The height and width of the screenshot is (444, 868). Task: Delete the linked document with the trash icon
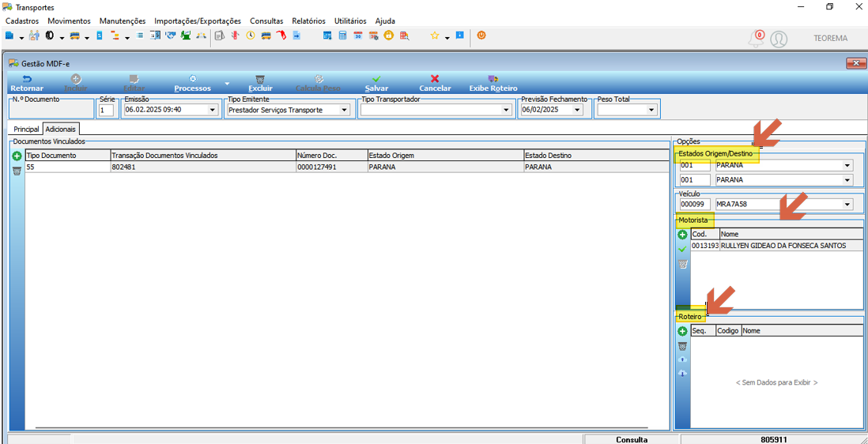coord(17,171)
